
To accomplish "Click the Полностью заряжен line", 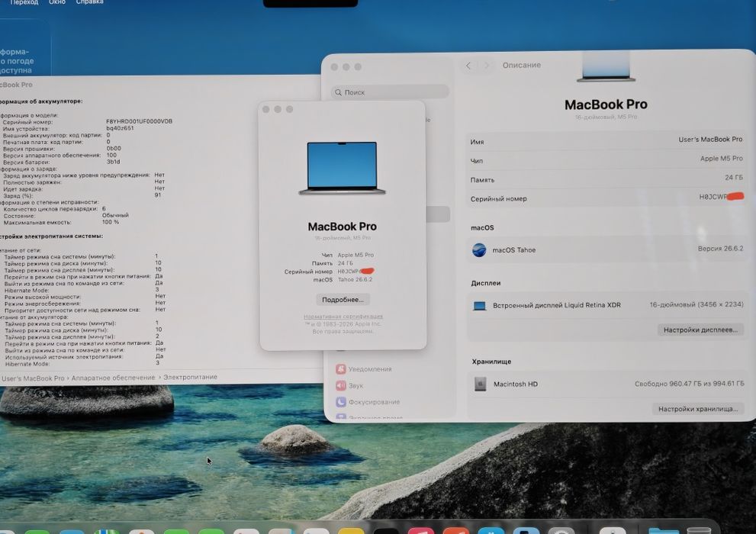I will pyautogui.click(x=84, y=182).
